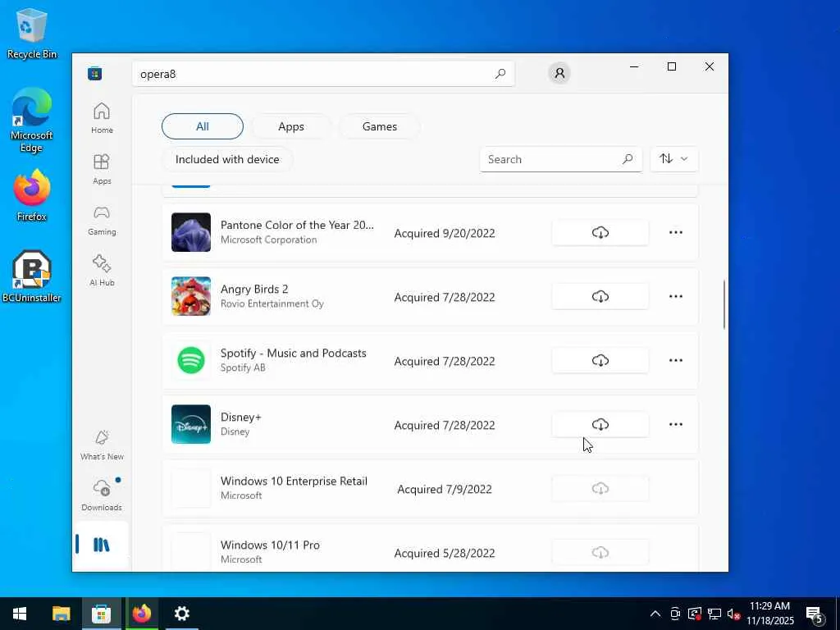Click the Spotify app logo thumbnail

click(190, 361)
